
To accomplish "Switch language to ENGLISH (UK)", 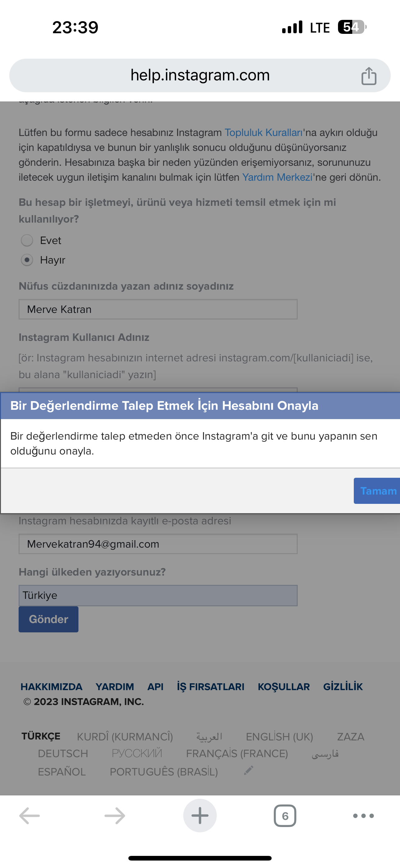I will coord(279,737).
